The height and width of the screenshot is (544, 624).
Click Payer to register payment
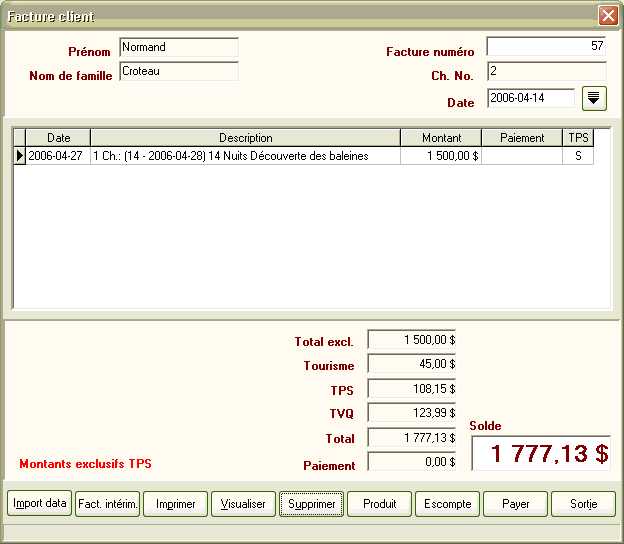515,504
